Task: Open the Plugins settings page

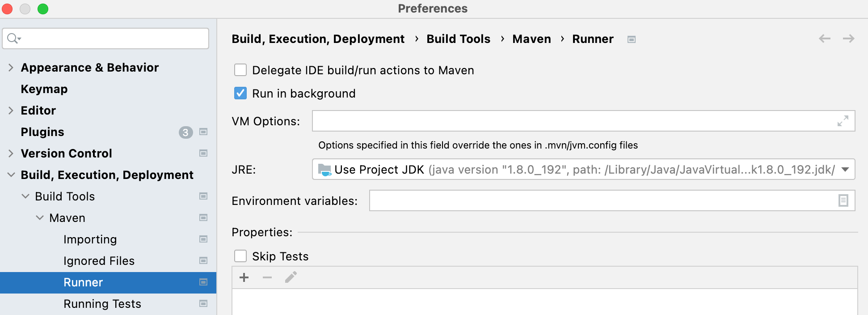Action: tap(42, 132)
